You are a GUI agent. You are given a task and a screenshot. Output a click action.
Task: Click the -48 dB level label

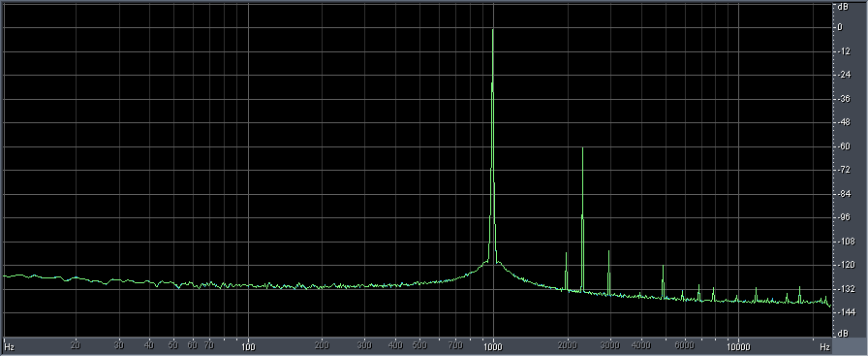tap(843, 122)
